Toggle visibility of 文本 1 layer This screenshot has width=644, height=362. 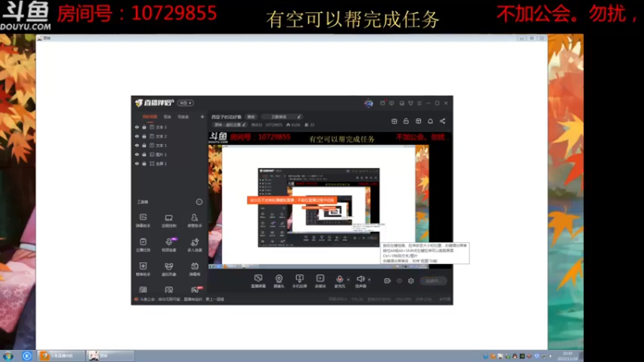pyautogui.click(x=137, y=146)
